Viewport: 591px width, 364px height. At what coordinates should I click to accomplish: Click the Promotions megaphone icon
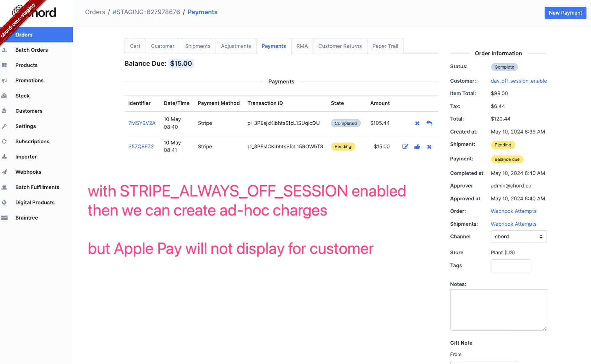4,80
